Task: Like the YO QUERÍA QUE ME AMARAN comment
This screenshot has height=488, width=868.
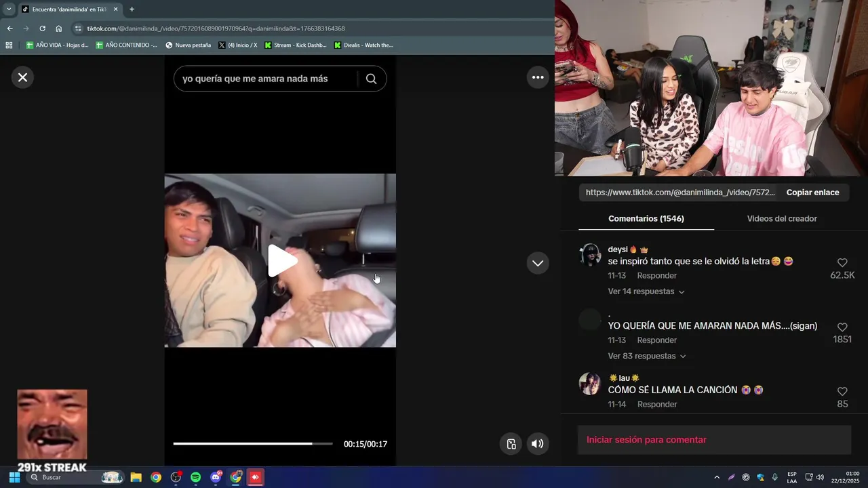Action: click(842, 327)
